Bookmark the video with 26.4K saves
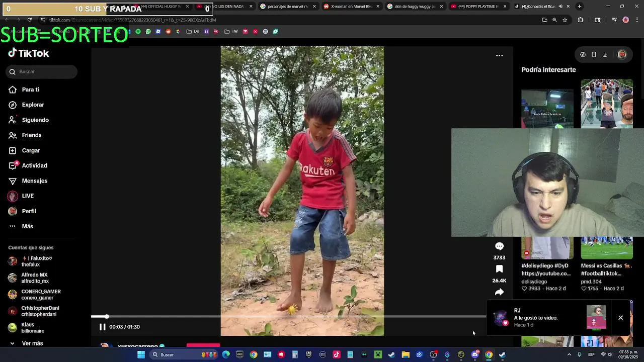The height and width of the screenshot is (362, 644). tap(499, 269)
